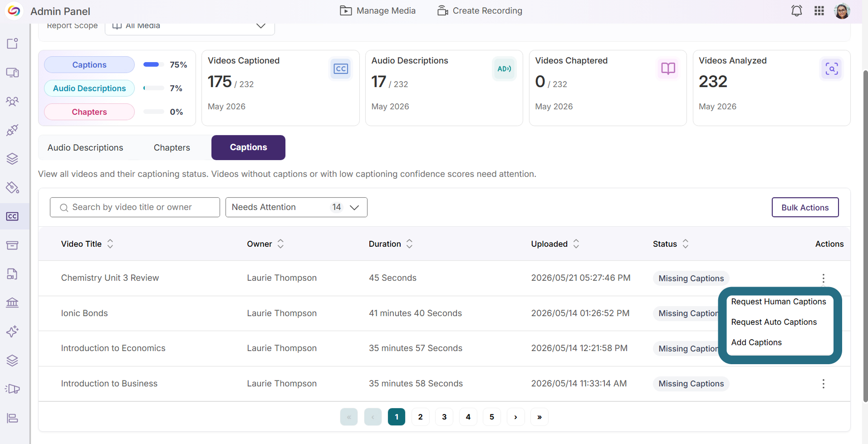The width and height of the screenshot is (868, 444).
Task: Select Request Auto Captions menu option
Action: point(774,322)
